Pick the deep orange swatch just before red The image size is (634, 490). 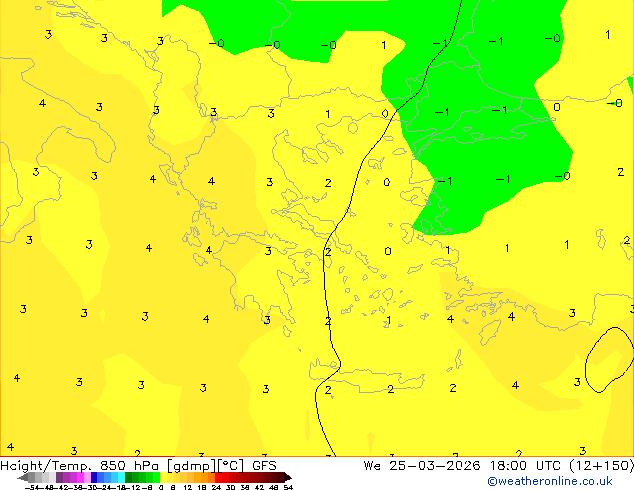pos(211,477)
